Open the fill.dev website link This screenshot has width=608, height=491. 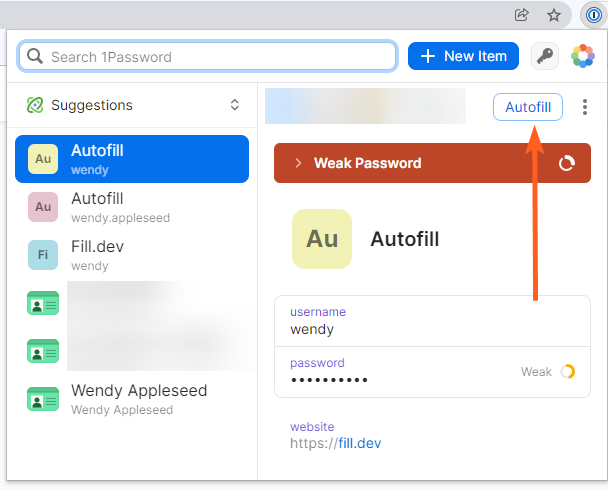[x=359, y=443]
